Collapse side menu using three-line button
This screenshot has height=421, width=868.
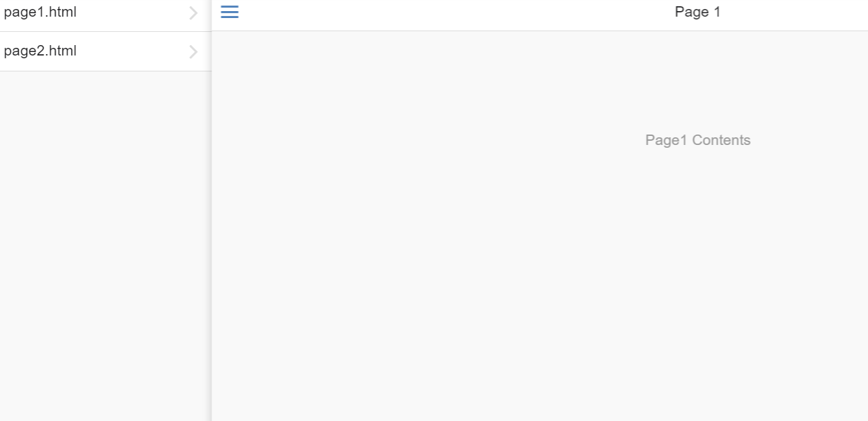pyautogui.click(x=229, y=12)
